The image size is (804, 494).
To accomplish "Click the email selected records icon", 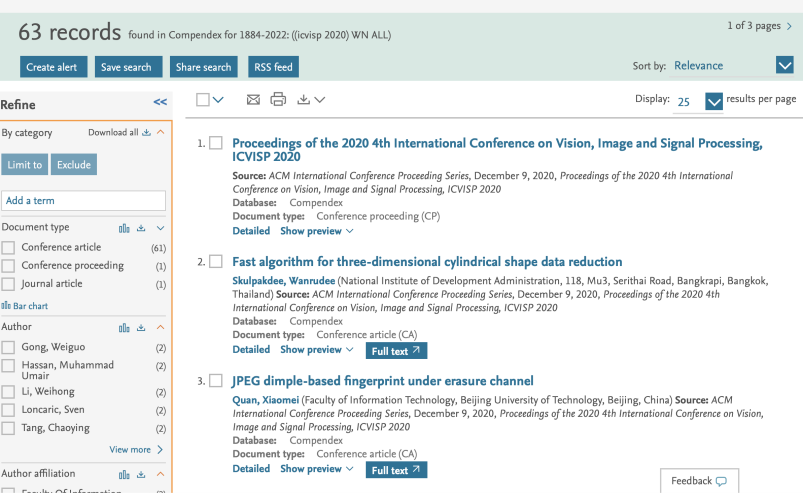I will pyautogui.click(x=253, y=99).
